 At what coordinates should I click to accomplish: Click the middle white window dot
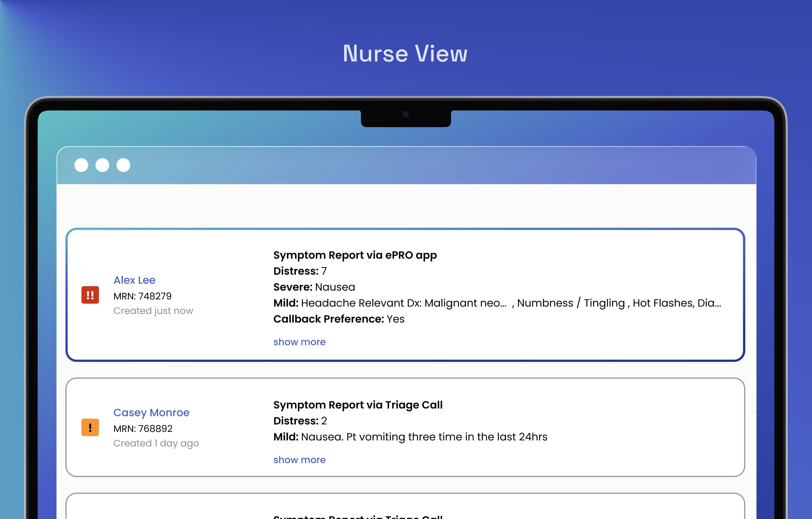[102, 165]
